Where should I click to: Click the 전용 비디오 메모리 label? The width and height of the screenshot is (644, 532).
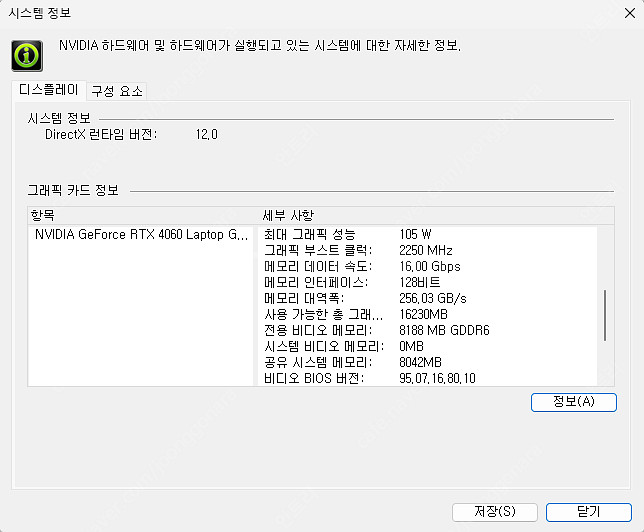tap(318, 331)
